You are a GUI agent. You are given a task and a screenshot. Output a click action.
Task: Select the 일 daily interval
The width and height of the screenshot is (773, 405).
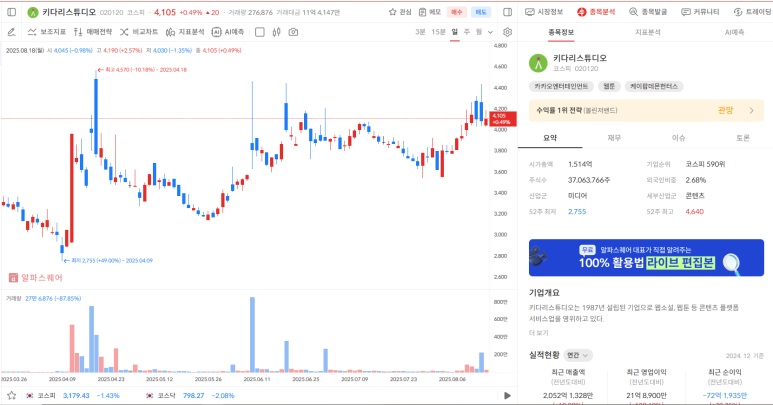click(x=455, y=32)
